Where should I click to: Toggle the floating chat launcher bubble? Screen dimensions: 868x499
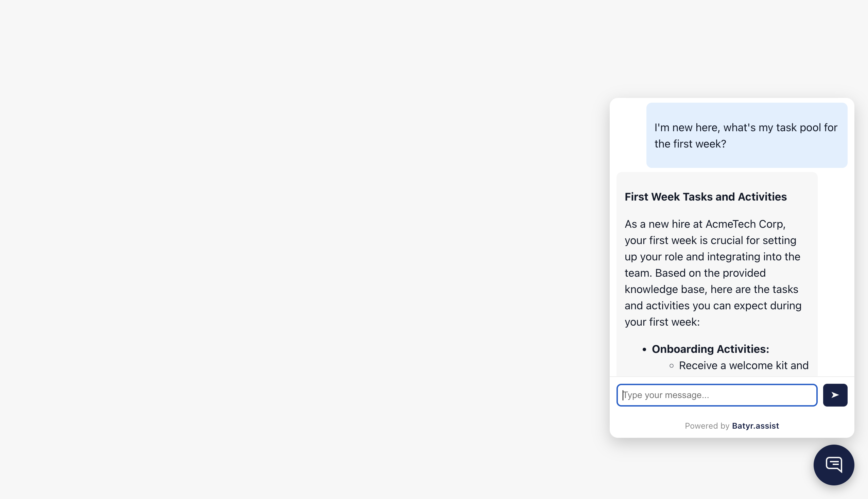tap(833, 465)
